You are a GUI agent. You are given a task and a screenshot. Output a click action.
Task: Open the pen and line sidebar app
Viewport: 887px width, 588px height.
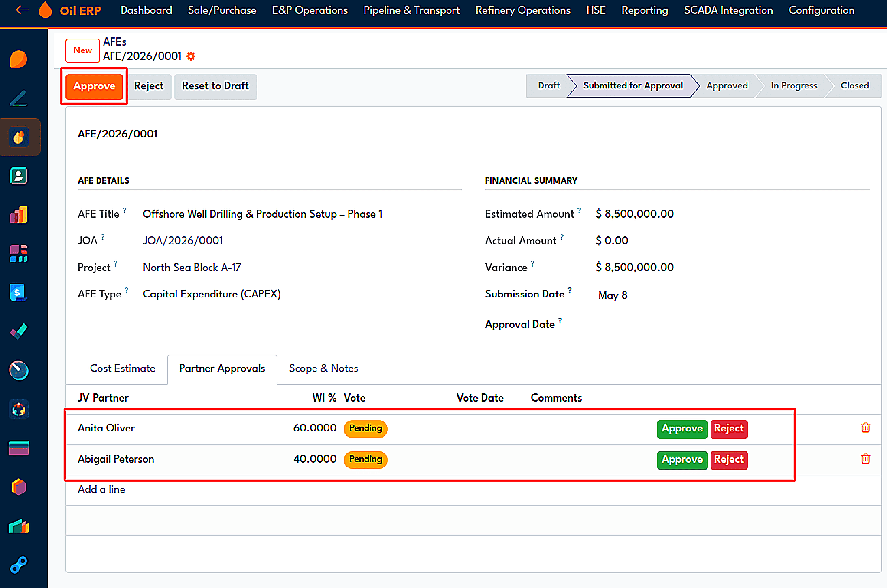pos(19,98)
